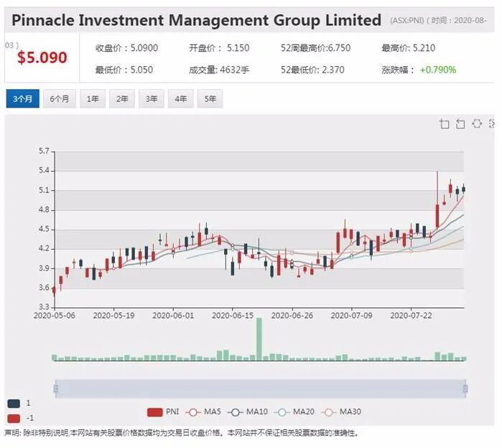Click the 成交量 4632手 value
Image resolution: width=502 pixels, height=448 pixels.
pos(219,70)
